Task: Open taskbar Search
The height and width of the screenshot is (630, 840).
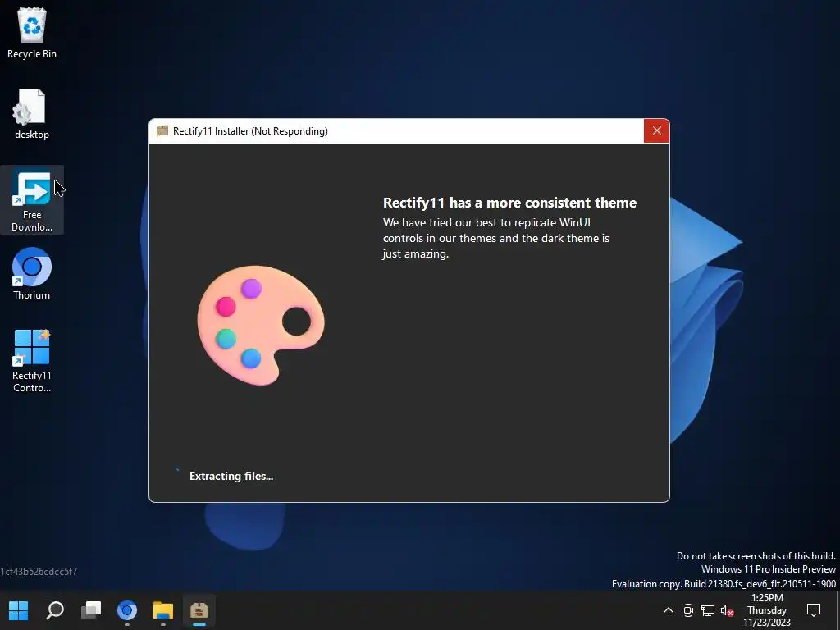Action: click(55, 610)
